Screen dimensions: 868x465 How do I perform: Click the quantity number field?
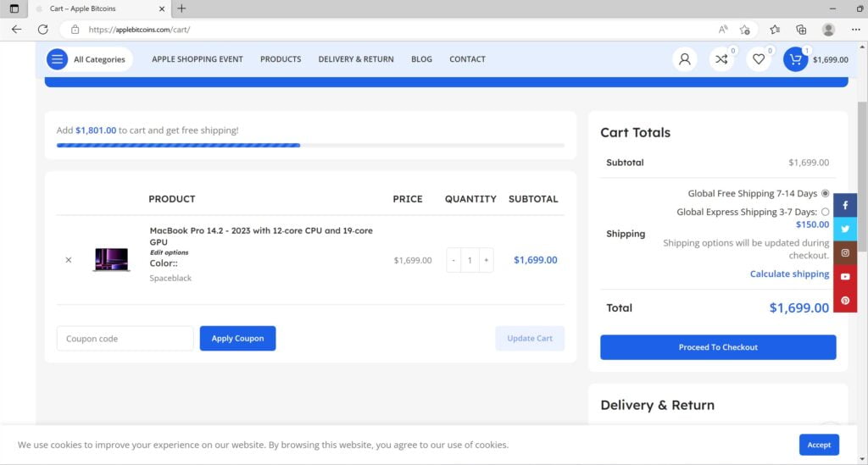(x=470, y=260)
